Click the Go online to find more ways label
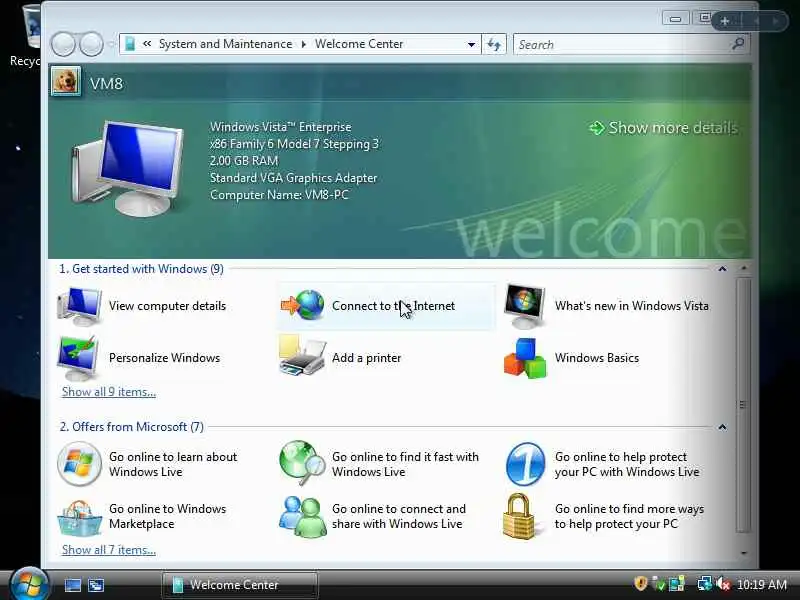The image size is (800, 600). [x=629, y=516]
